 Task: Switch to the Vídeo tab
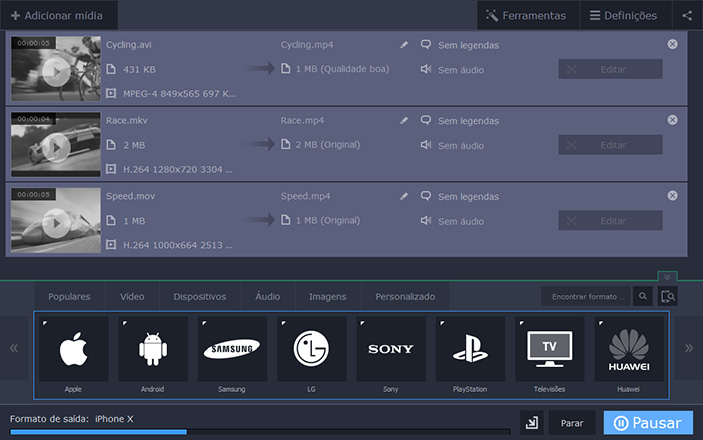tap(132, 296)
